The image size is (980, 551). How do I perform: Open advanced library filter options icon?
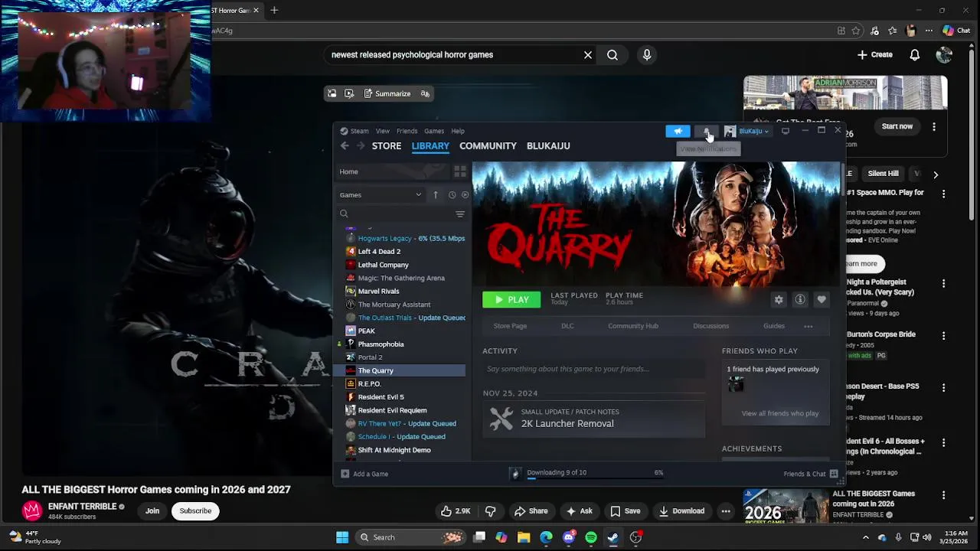point(460,214)
